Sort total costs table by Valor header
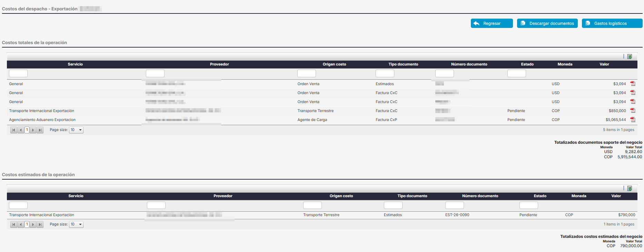This screenshot has width=644, height=252. tap(604, 64)
